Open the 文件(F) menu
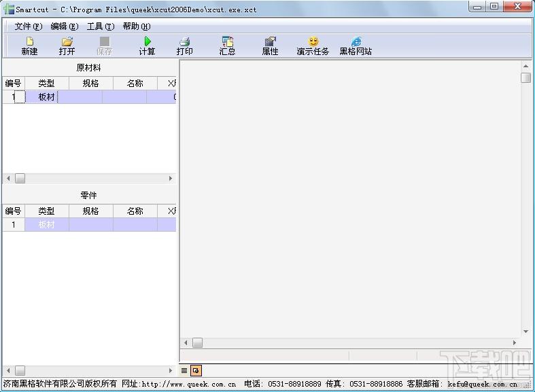This screenshot has width=535, height=392. click(28, 26)
